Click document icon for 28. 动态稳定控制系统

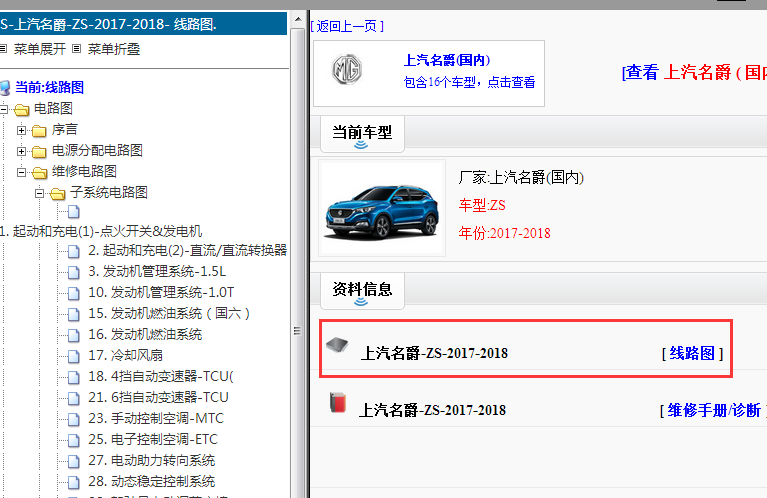pyautogui.click(x=73, y=483)
